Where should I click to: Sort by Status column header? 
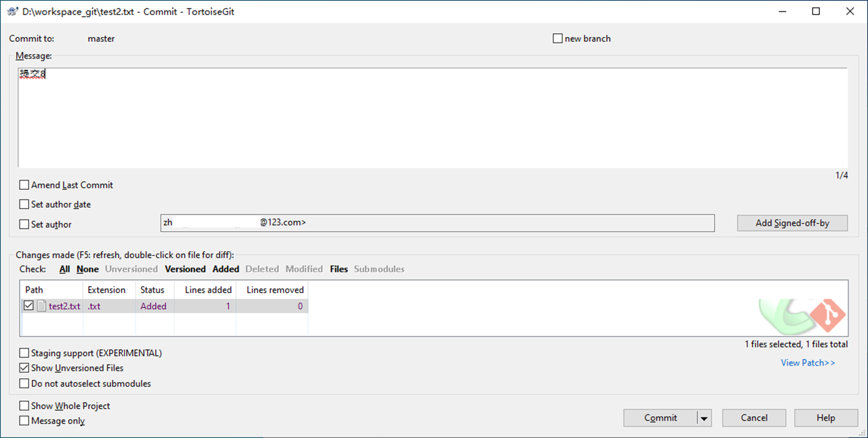click(x=155, y=290)
